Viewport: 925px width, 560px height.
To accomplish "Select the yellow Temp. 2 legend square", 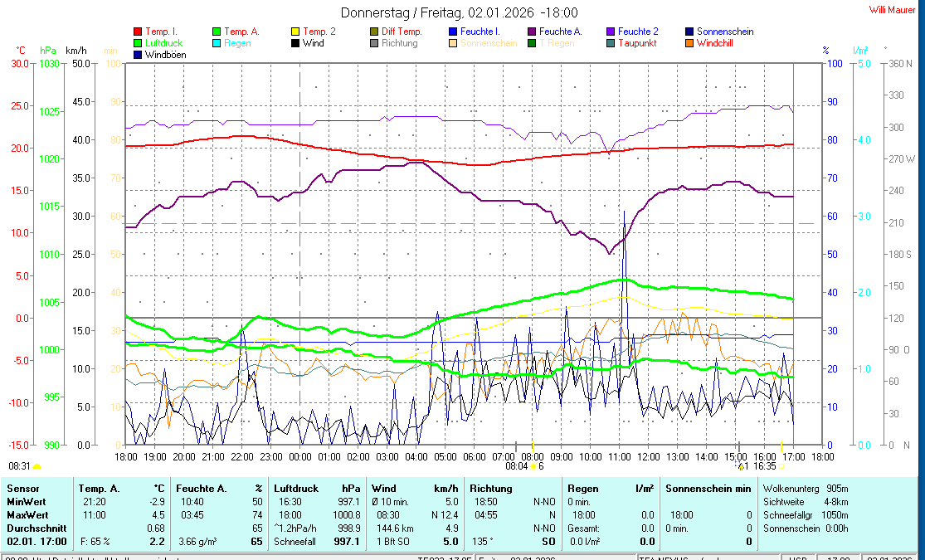I will pyautogui.click(x=295, y=32).
